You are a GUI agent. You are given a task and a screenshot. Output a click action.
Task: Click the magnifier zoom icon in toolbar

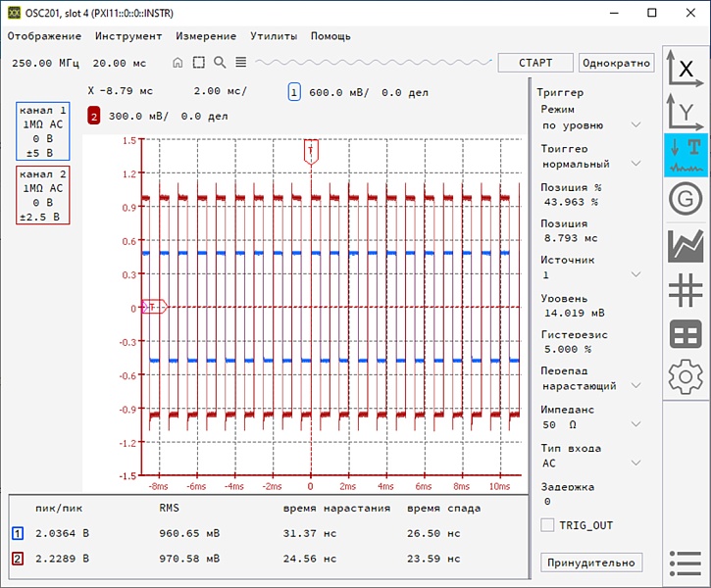(x=220, y=63)
